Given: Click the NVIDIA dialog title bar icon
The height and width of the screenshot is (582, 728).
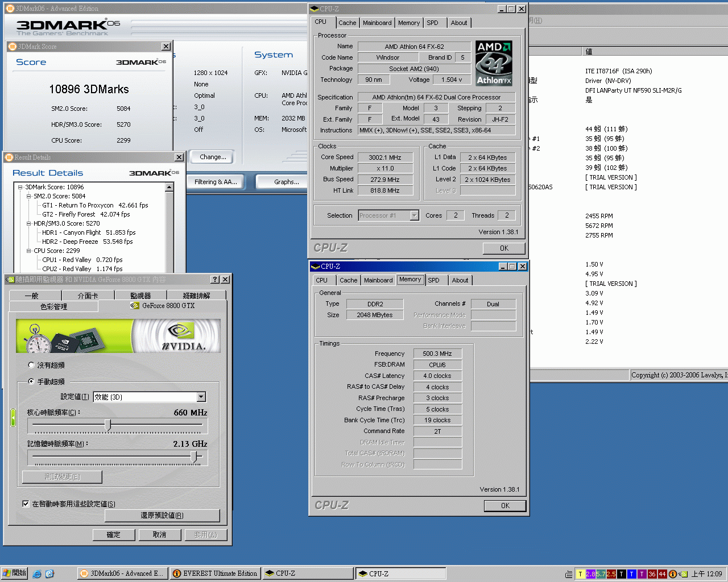Looking at the screenshot, I should coord(10,280).
